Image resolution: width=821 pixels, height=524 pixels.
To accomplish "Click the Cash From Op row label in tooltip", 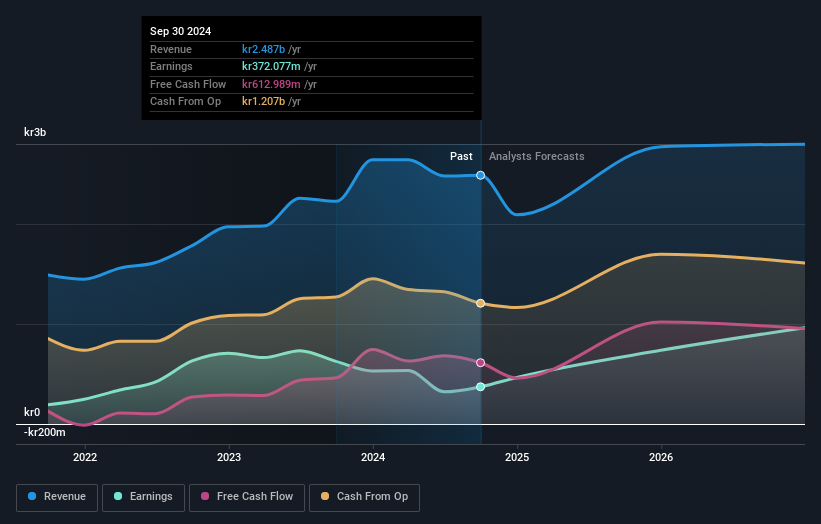I will point(185,102).
